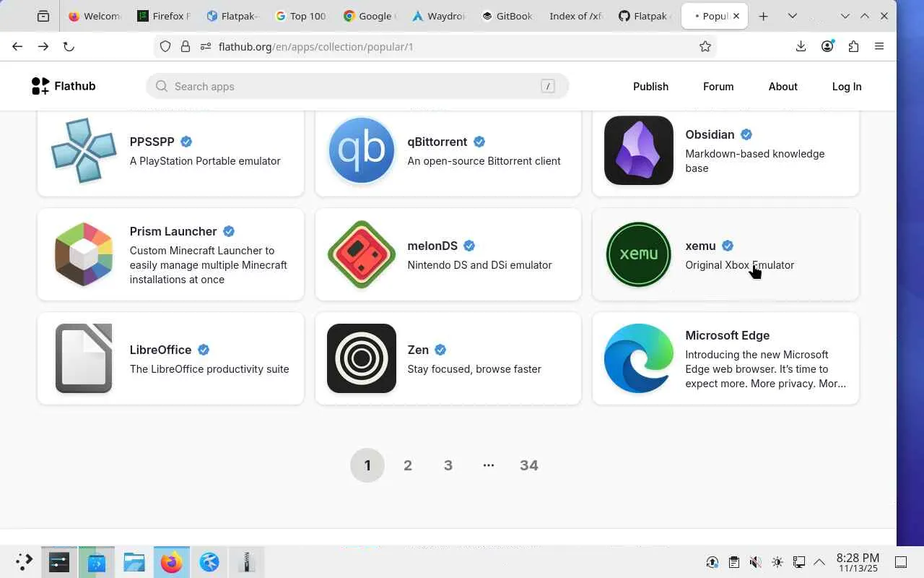Switch to the Waydroid tab
The height and width of the screenshot is (578, 924).
439,16
